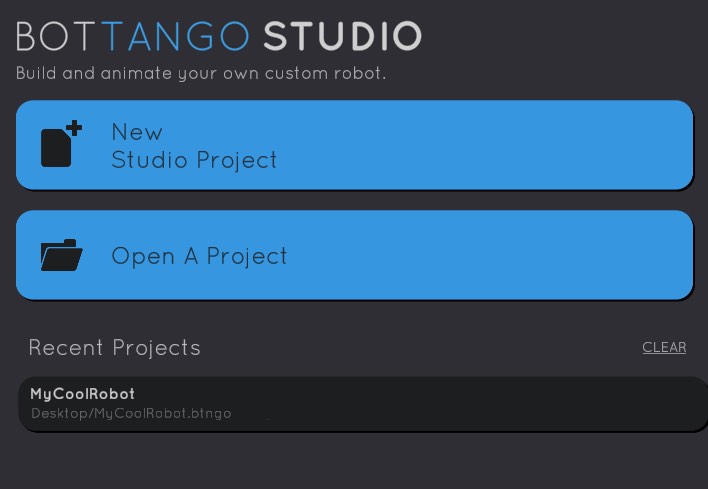Screen dimensions: 708x489
Task: Click the bold MyCoolRobot project name
Action: (82, 394)
